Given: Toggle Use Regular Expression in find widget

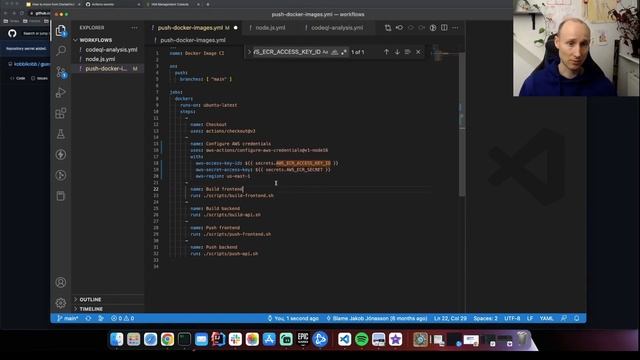Looking at the screenshot, I should [x=344, y=52].
